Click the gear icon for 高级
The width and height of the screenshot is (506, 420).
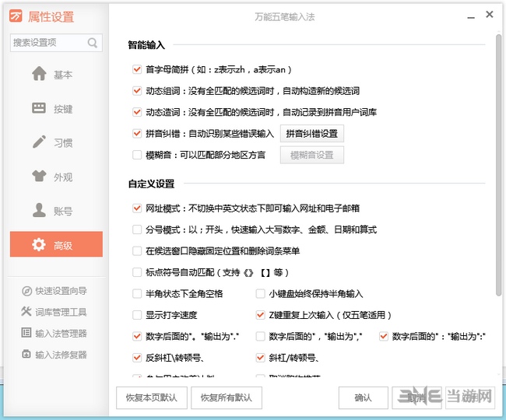point(39,244)
